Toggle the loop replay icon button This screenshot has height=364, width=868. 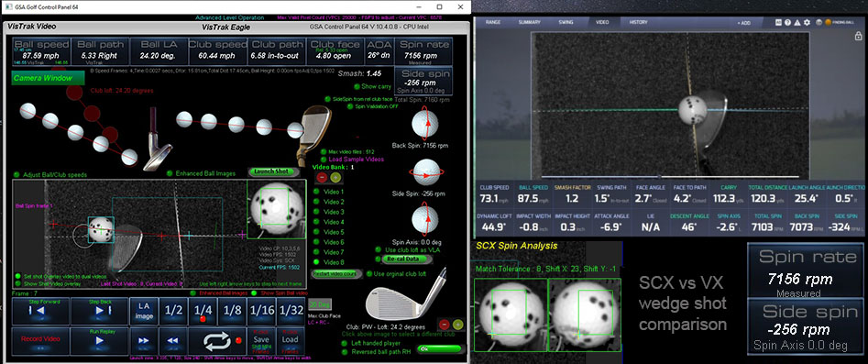(x=217, y=341)
